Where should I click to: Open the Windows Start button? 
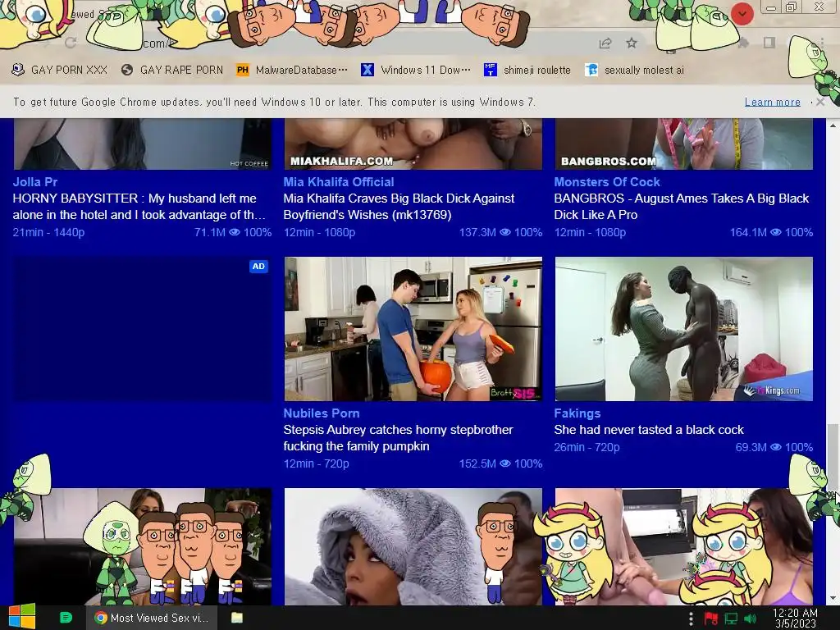[x=22, y=617]
